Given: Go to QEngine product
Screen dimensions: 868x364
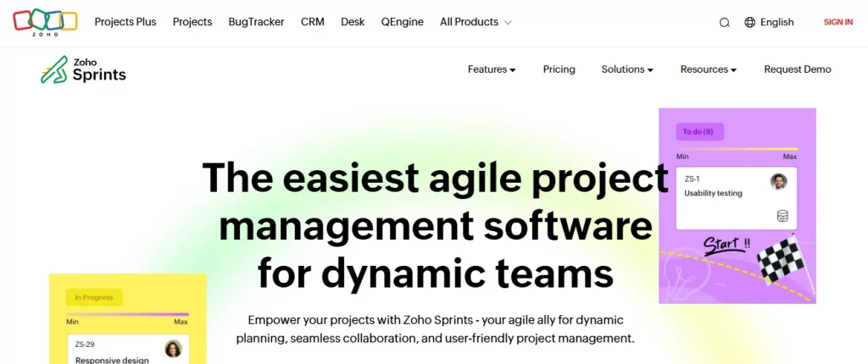Looking at the screenshot, I should click(x=402, y=22).
